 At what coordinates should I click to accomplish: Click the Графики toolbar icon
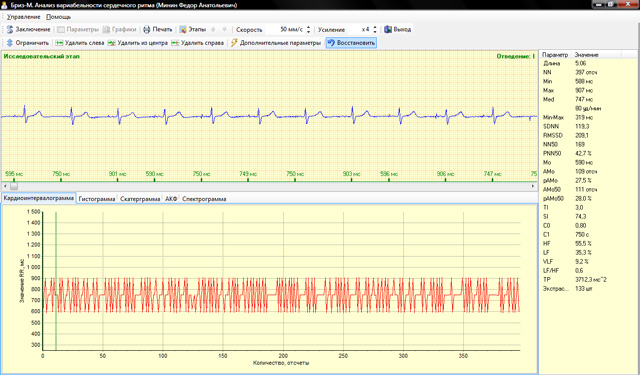click(106, 29)
